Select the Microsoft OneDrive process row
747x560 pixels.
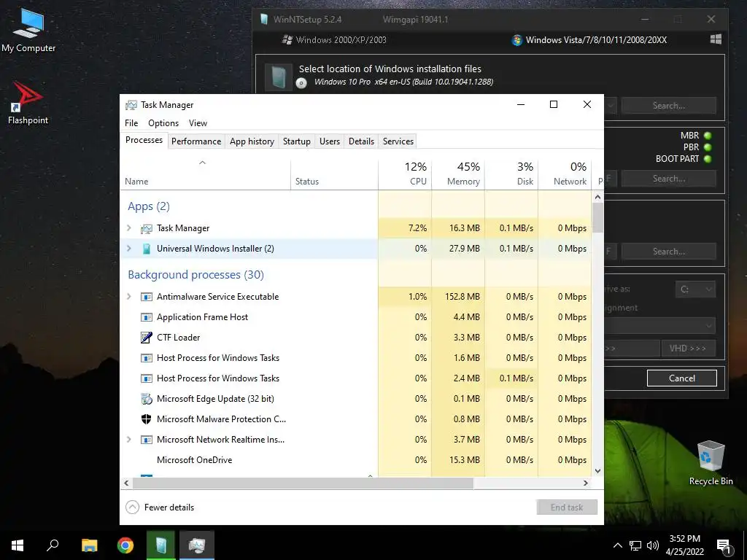tap(356, 460)
